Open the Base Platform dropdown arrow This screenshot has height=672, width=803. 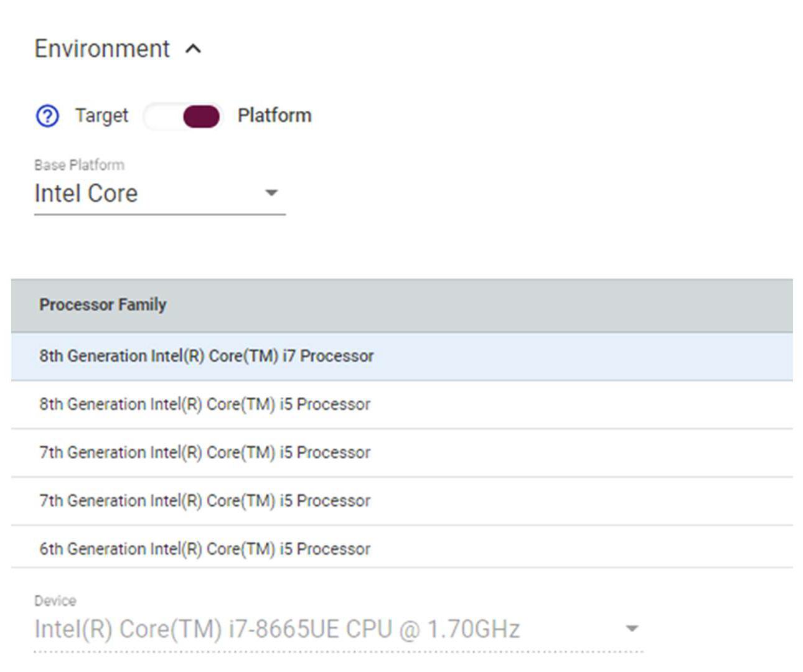click(271, 193)
